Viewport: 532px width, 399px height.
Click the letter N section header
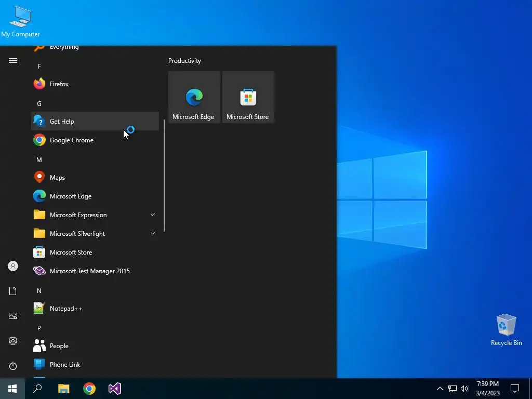[39, 291]
